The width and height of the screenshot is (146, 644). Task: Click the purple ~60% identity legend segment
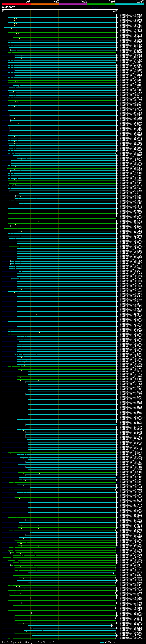pos(73,4)
